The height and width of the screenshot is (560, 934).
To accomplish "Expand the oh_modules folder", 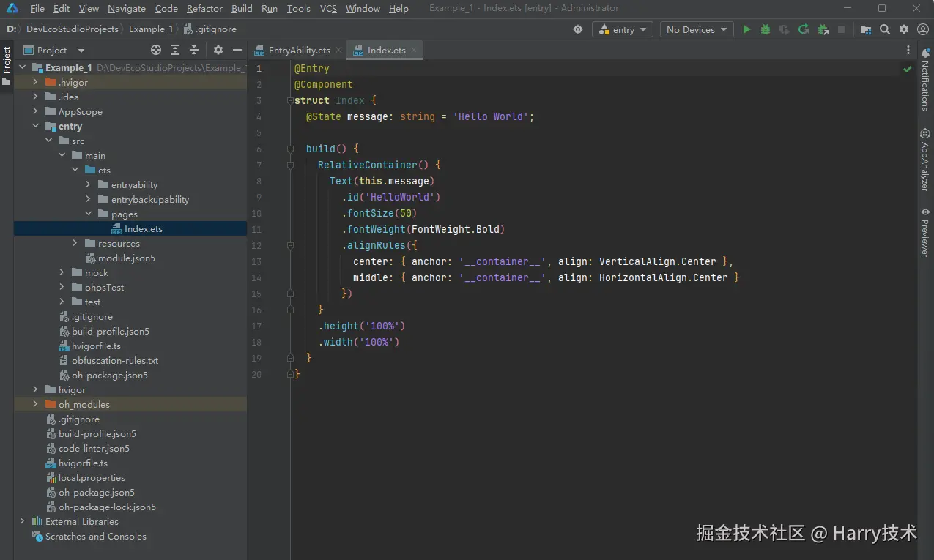I will coord(35,404).
